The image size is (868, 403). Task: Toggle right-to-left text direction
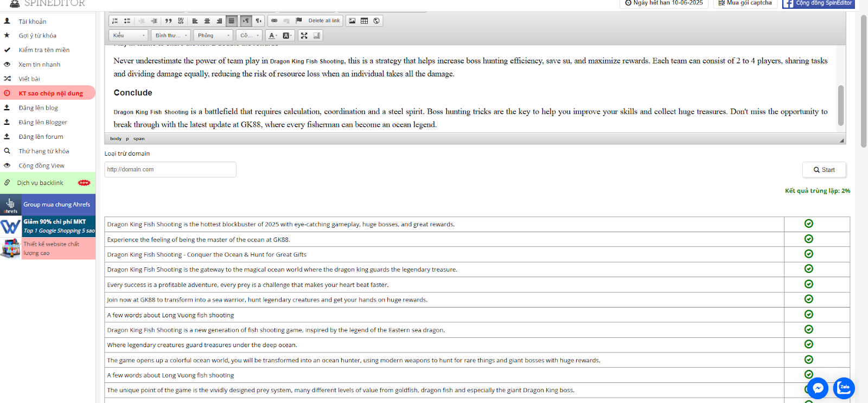[x=258, y=21]
